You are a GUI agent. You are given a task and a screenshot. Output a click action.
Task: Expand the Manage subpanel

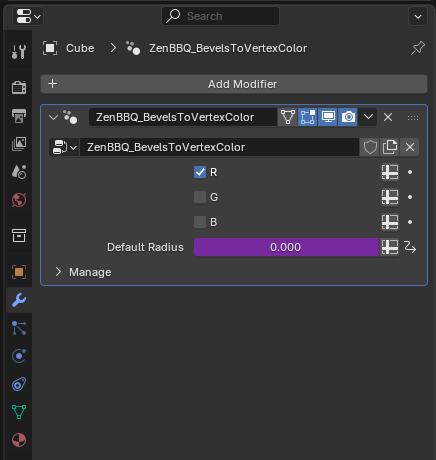[x=59, y=272]
